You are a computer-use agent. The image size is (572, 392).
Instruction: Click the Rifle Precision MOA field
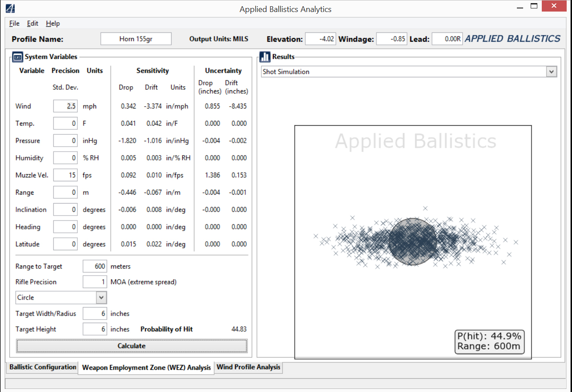95,282
